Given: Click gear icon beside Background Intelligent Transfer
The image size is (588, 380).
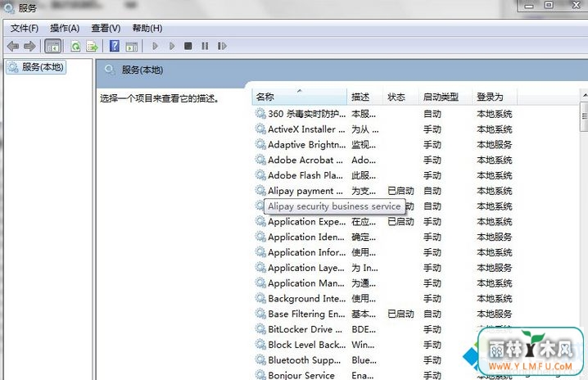Looking at the screenshot, I should 260,298.
